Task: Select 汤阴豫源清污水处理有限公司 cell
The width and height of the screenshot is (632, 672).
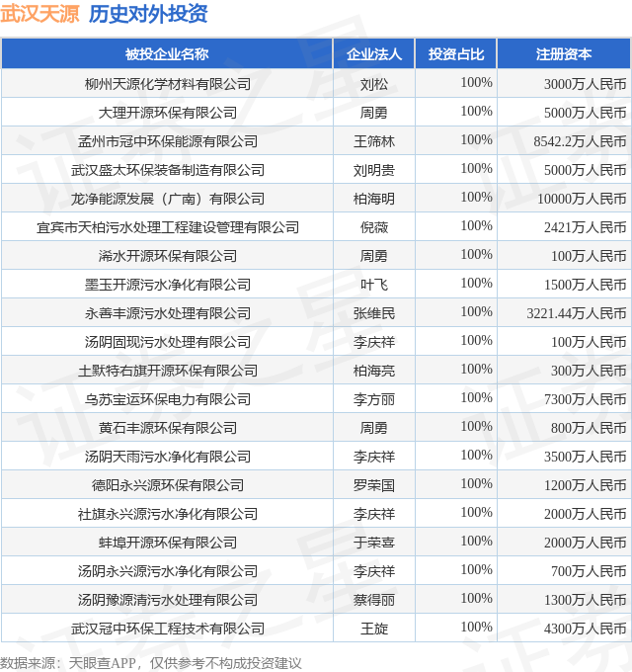Action: coord(168,600)
